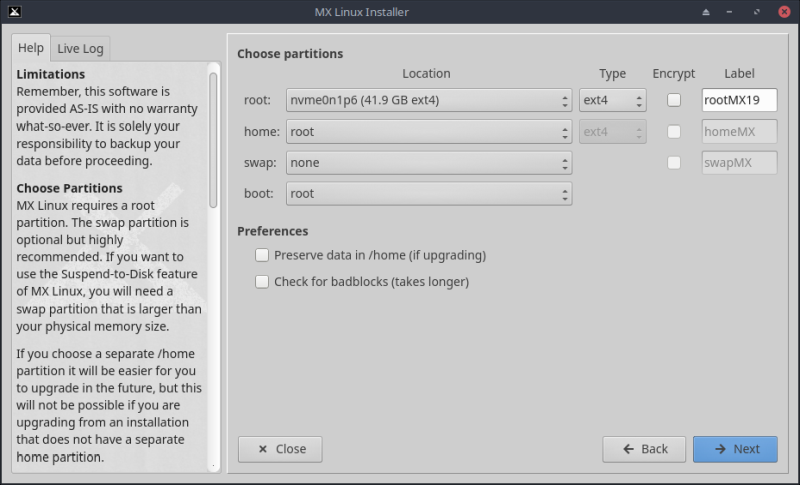Open root location dropdown nvme0n1p6
This screenshot has width=800, height=485.
point(429,100)
